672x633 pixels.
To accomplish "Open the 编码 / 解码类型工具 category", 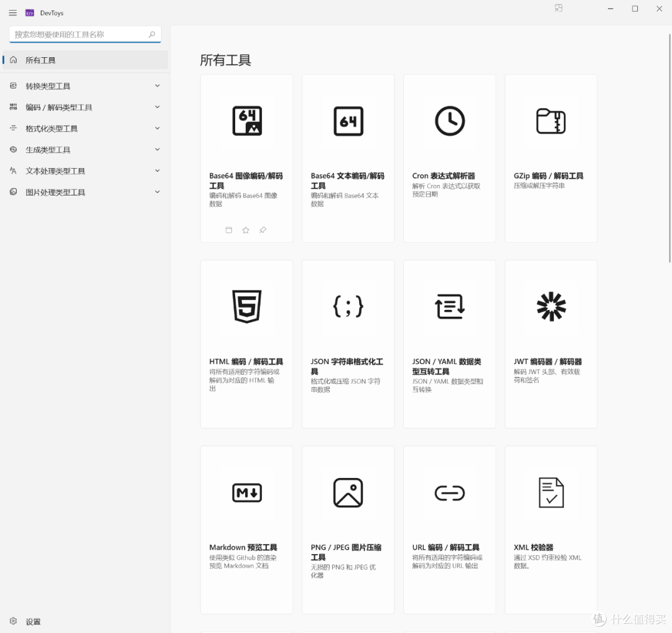I will tap(85, 107).
